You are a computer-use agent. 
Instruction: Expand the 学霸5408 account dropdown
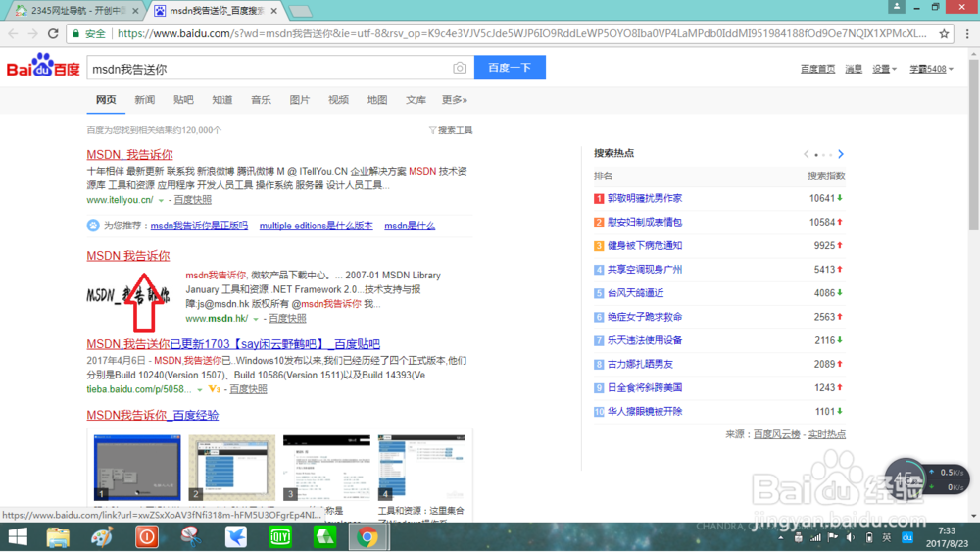coord(931,69)
